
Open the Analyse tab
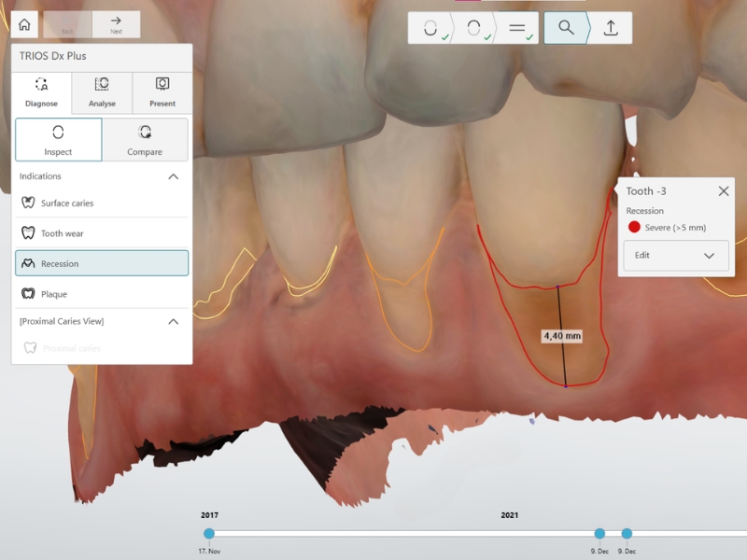pyautogui.click(x=102, y=92)
